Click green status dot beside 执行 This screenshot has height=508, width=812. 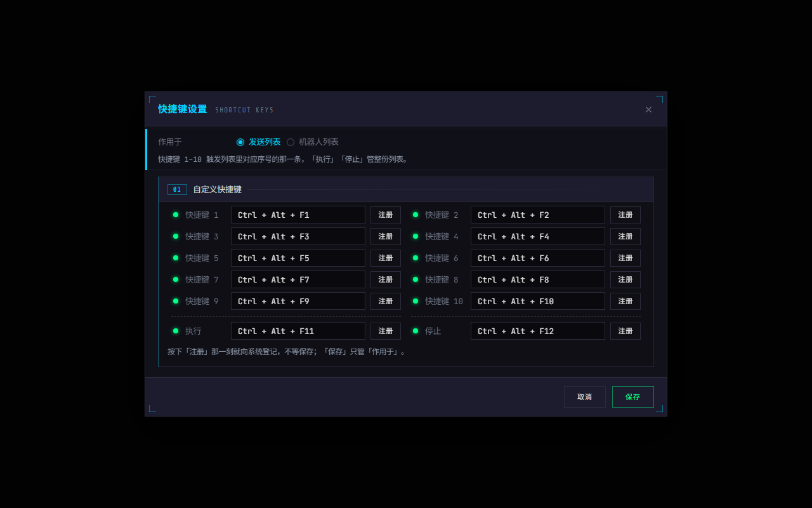click(176, 331)
